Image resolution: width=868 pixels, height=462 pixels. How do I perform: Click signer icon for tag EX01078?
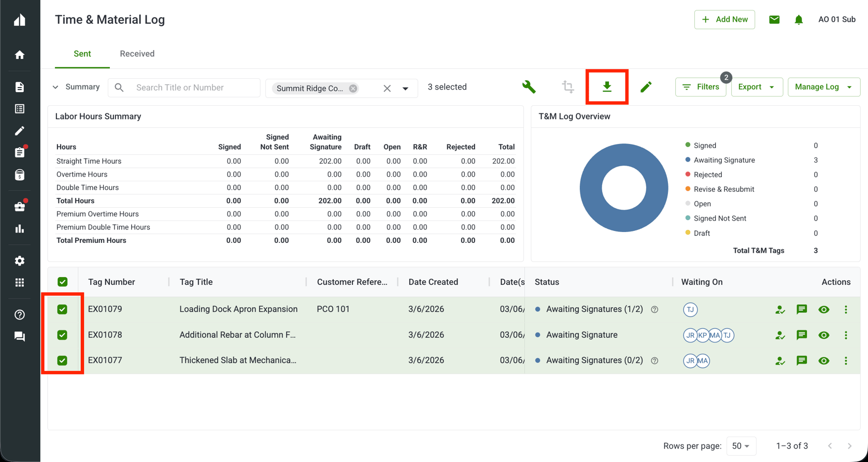tap(780, 335)
